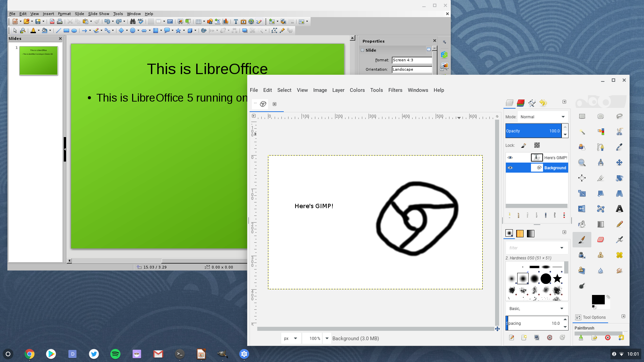Click the Print icon in LibreOffice toolbar
The height and width of the screenshot is (362, 644).
60,21
